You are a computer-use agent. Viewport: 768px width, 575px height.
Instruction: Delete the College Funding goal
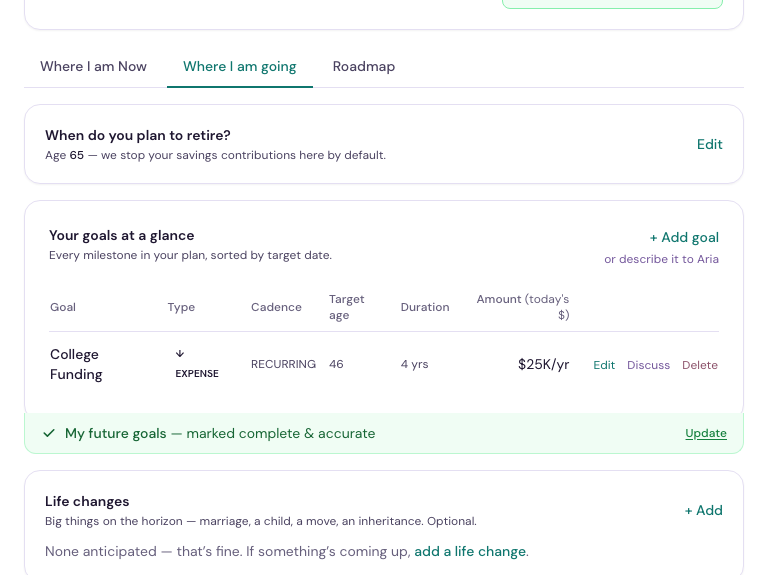pos(699,365)
